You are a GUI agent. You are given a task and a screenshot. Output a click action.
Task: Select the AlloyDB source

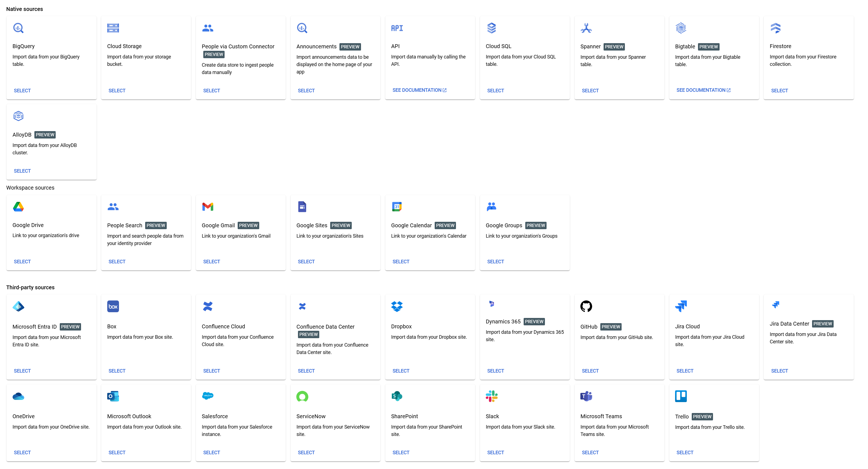click(22, 171)
